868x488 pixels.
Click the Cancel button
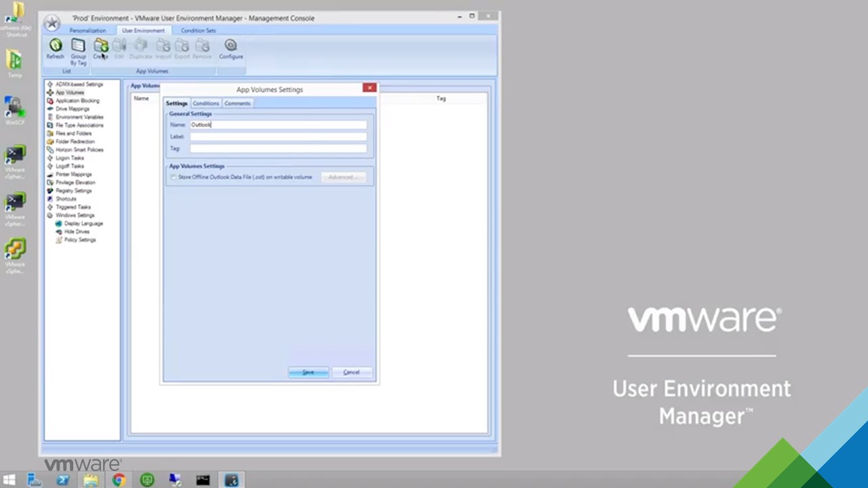click(x=351, y=372)
